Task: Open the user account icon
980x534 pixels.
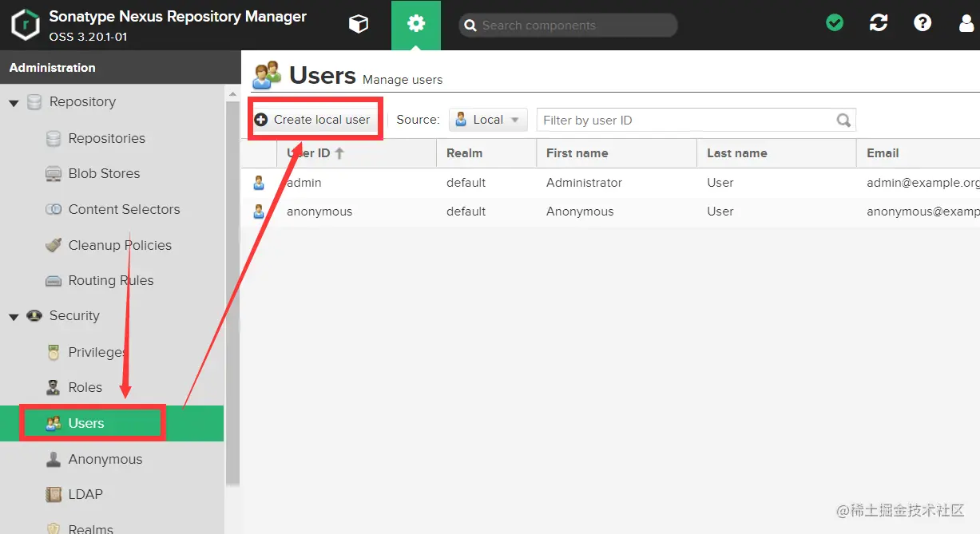Action: (966, 24)
